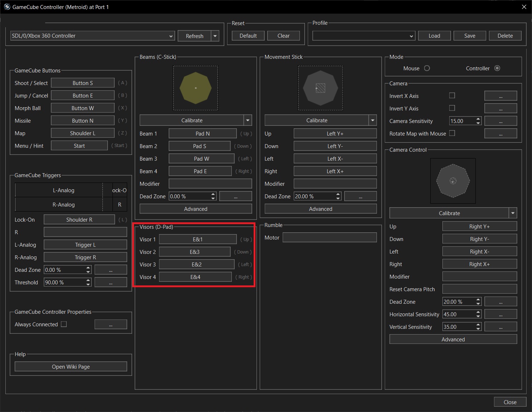
Task: Increase Camera Sensitivity with up stepper
Action: click(478, 119)
